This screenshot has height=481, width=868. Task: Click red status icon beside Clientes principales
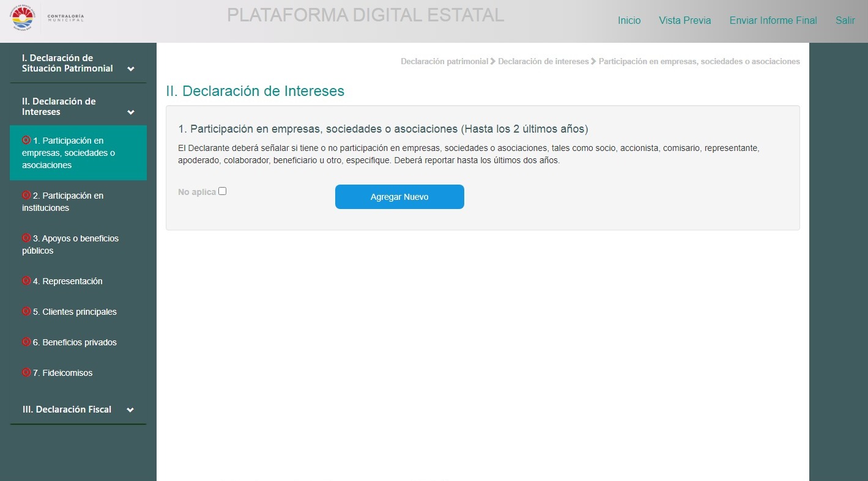coord(26,311)
